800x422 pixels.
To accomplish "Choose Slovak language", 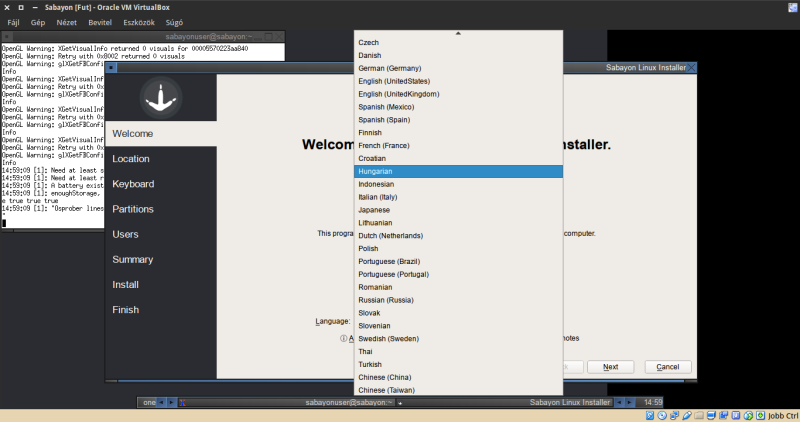I will pyautogui.click(x=458, y=313).
